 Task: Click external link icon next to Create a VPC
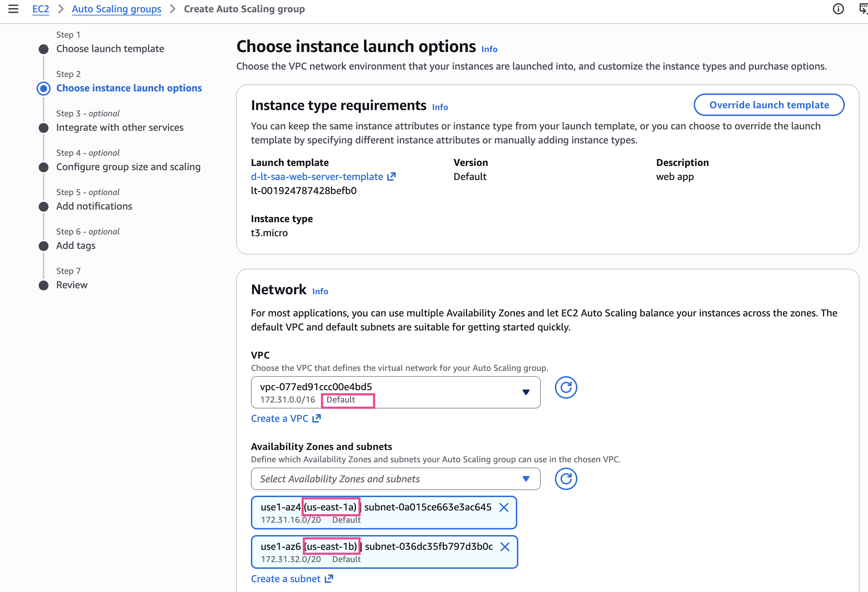pos(317,419)
